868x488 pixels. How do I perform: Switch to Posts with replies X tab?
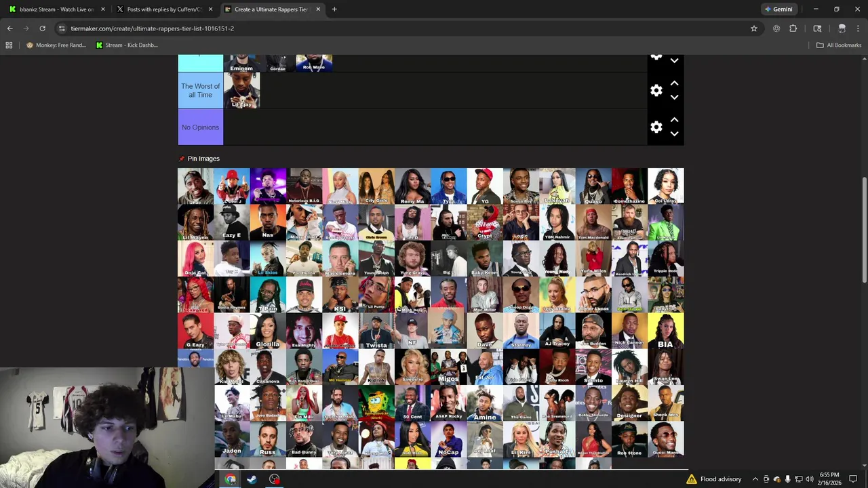pyautogui.click(x=164, y=9)
